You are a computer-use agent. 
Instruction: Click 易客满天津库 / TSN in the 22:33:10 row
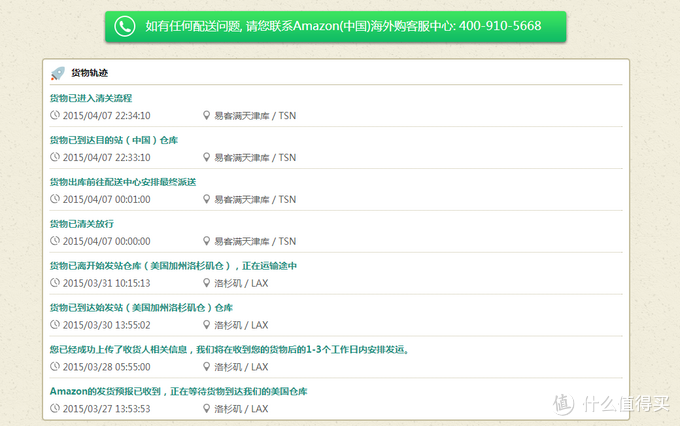pos(255,157)
